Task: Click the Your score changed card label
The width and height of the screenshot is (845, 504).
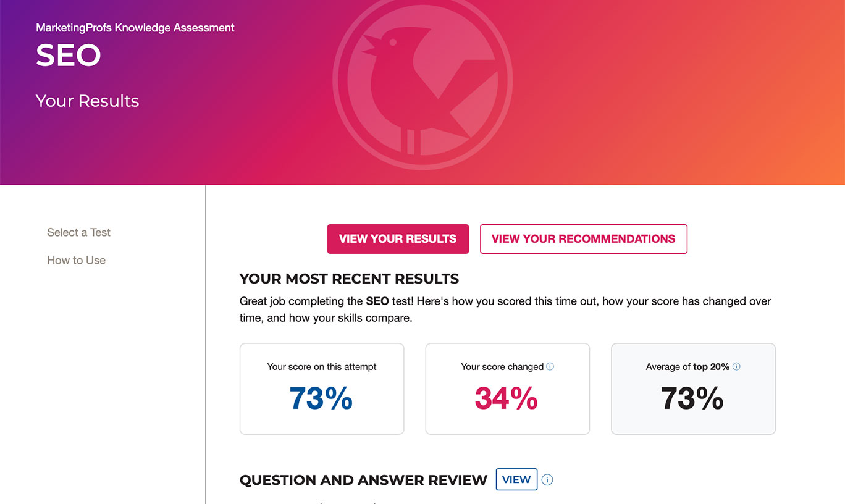Action: [x=502, y=367]
